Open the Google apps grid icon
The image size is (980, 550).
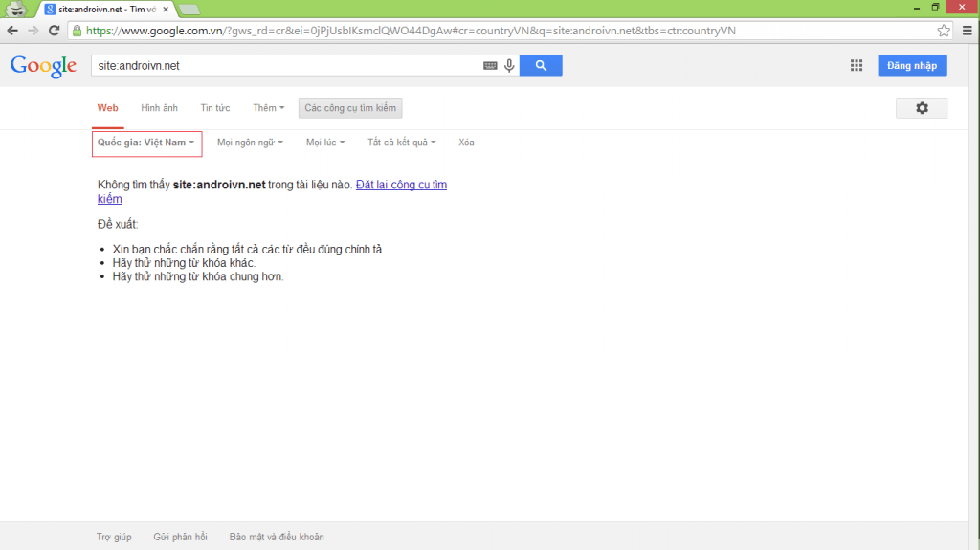pos(857,66)
